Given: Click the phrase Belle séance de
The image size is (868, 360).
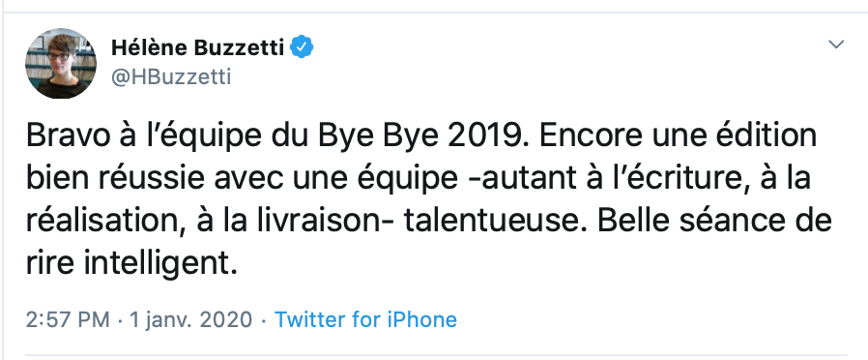Looking at the screenshot, I should tap(715, 222).
